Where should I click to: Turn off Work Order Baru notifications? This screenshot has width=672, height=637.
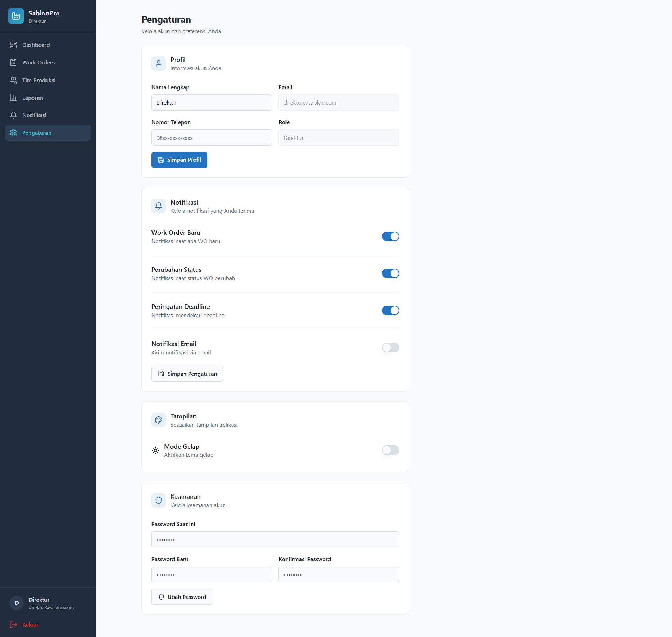[x=390, y=236]
